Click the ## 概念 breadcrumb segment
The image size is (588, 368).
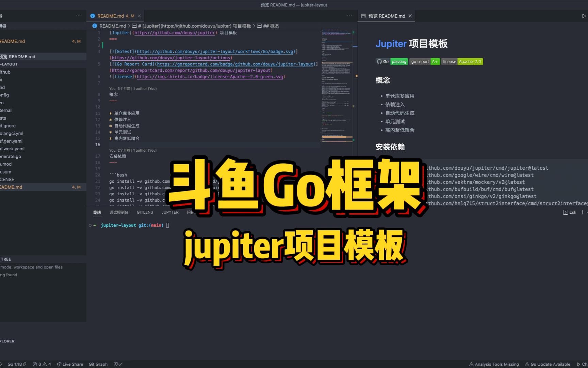268,26
